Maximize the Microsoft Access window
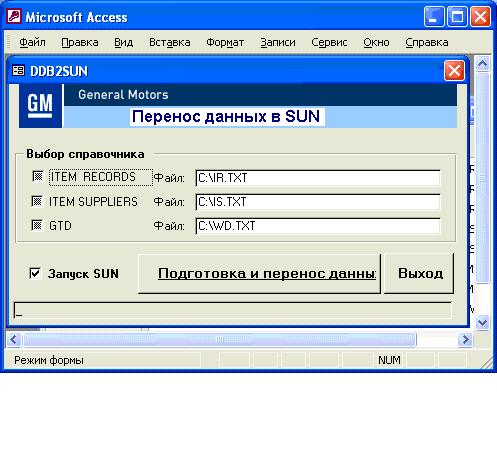Viewport: 497px width, 466px height. pyautogui.click(x=457, y=16)
